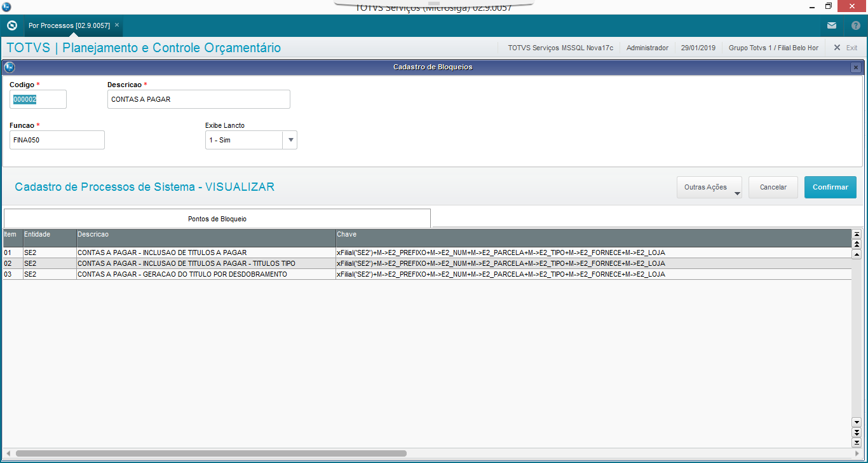Click the single down arrow grid button
This screenshot has height=463, width=868.
857,422
